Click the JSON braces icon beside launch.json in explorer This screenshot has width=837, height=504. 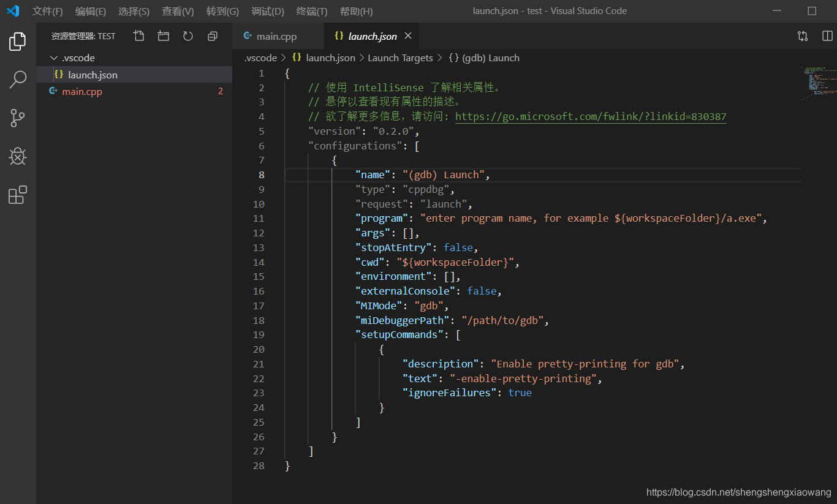click(59, 75)
